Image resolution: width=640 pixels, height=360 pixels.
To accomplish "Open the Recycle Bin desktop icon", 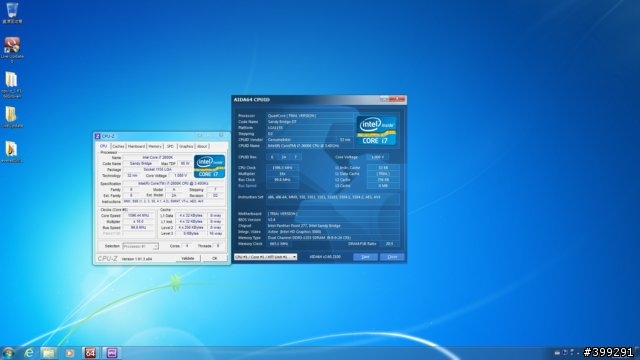I will pyautogui.click(x=12, y=12).
